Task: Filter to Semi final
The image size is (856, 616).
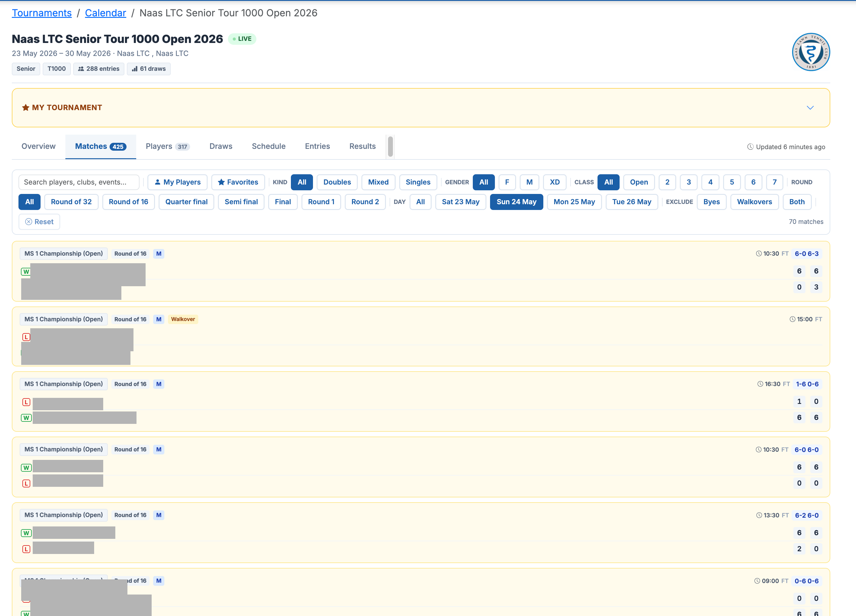Action: click(x=241, y=202)
